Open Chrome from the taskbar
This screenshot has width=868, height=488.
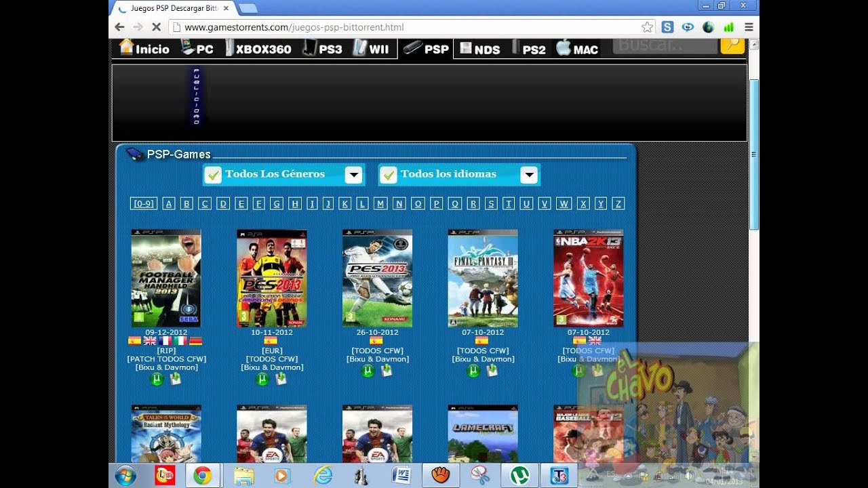pyautogui.click(x=201, y=476)
